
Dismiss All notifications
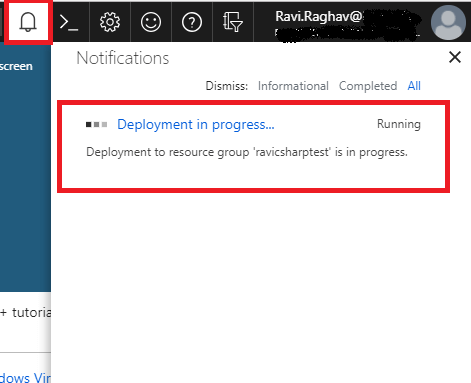[414, 86]
